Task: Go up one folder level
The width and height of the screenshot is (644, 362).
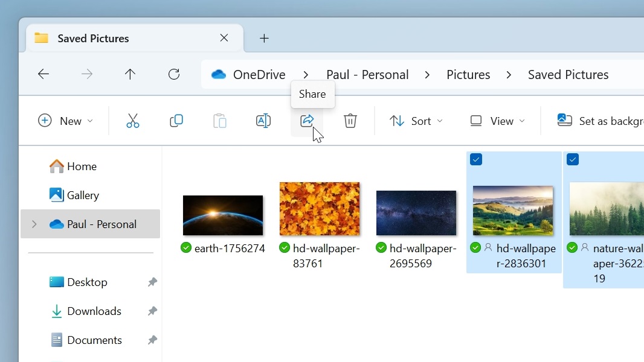Action: pyautogui.click(x=130, y=74)
